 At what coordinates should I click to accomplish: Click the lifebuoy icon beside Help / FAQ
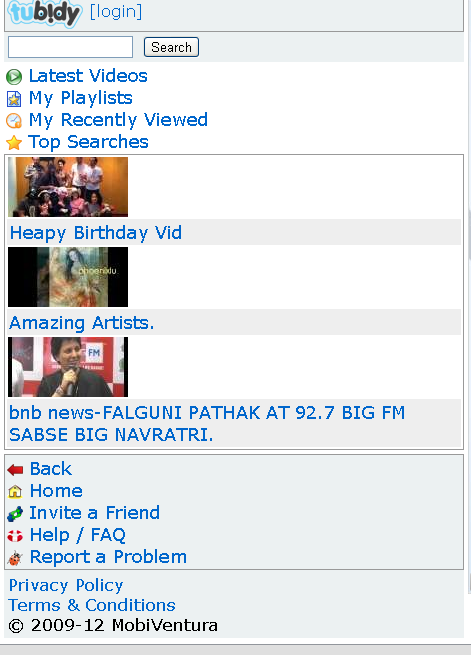tap(15, 536)
